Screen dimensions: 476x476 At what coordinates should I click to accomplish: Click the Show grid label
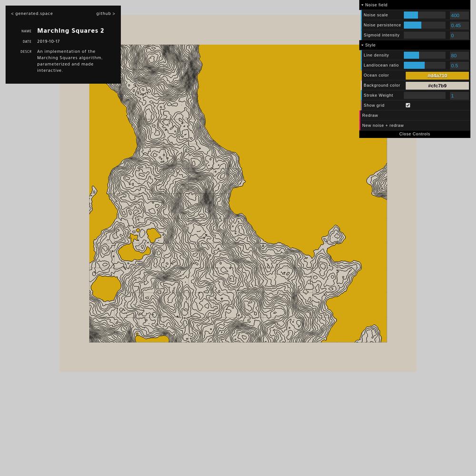(x=374, y=105)
